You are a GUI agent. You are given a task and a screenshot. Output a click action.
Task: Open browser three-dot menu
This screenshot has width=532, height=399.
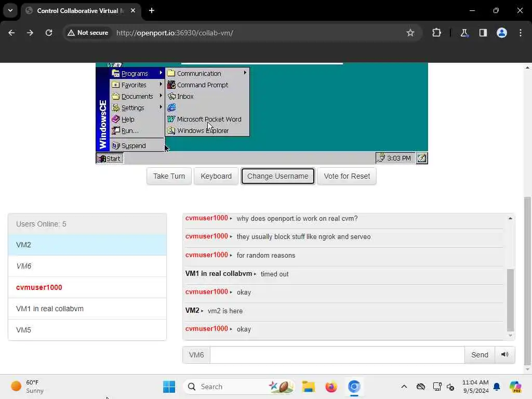point(521,33)
